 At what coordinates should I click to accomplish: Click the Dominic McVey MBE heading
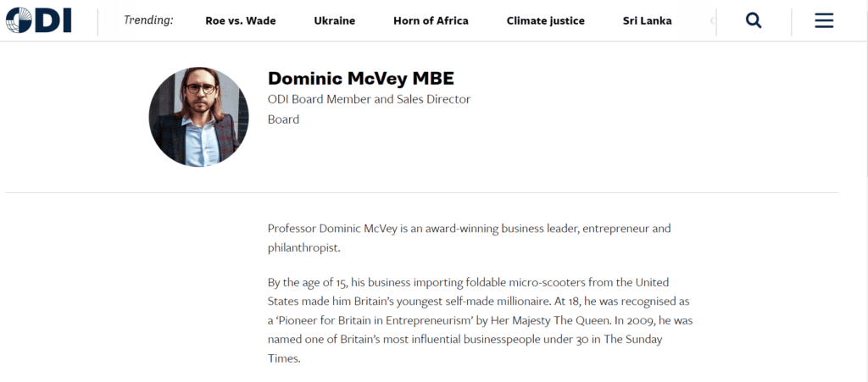(361, 79)
